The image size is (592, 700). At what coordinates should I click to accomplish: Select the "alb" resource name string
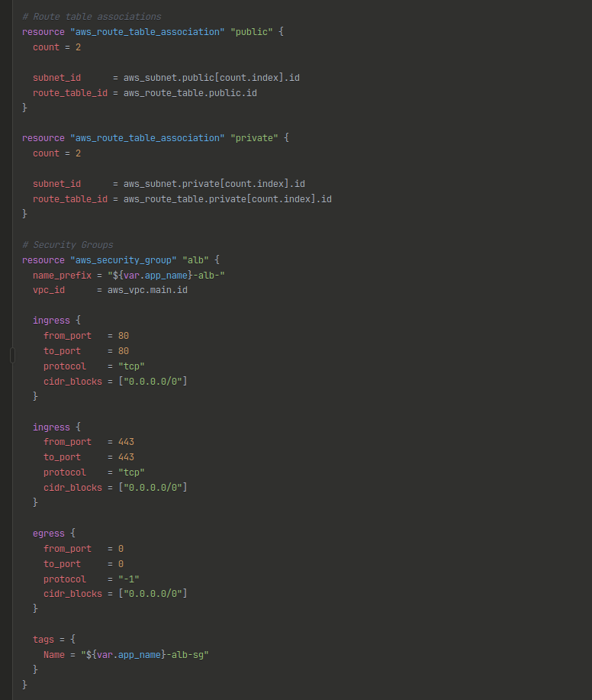(x=195, y=260)
